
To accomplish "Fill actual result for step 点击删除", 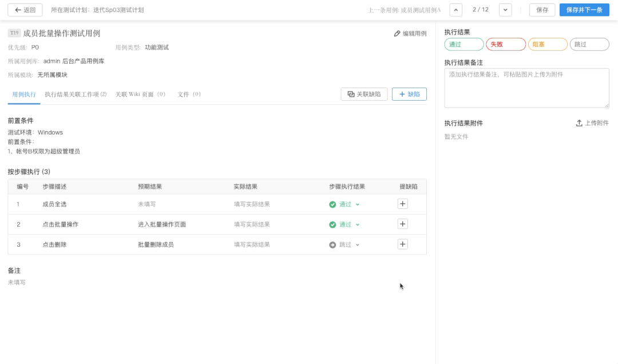I will click(252, 244).
